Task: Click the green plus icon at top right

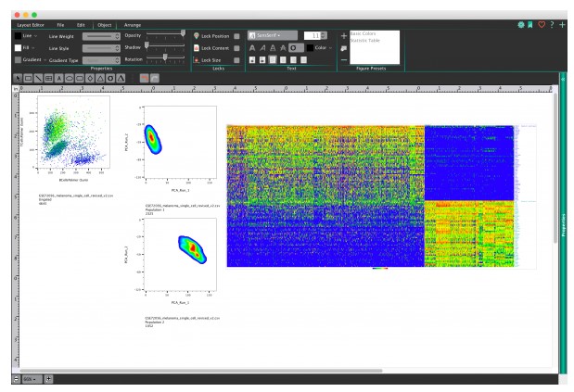Action: click(x=562, y=25)
